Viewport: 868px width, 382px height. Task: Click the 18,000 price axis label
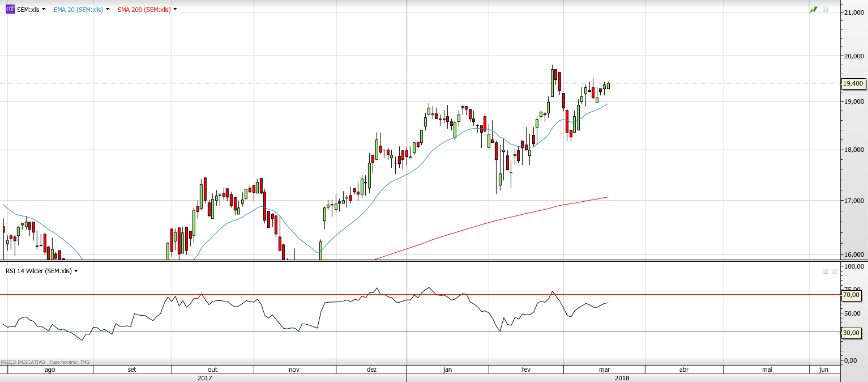854,150
